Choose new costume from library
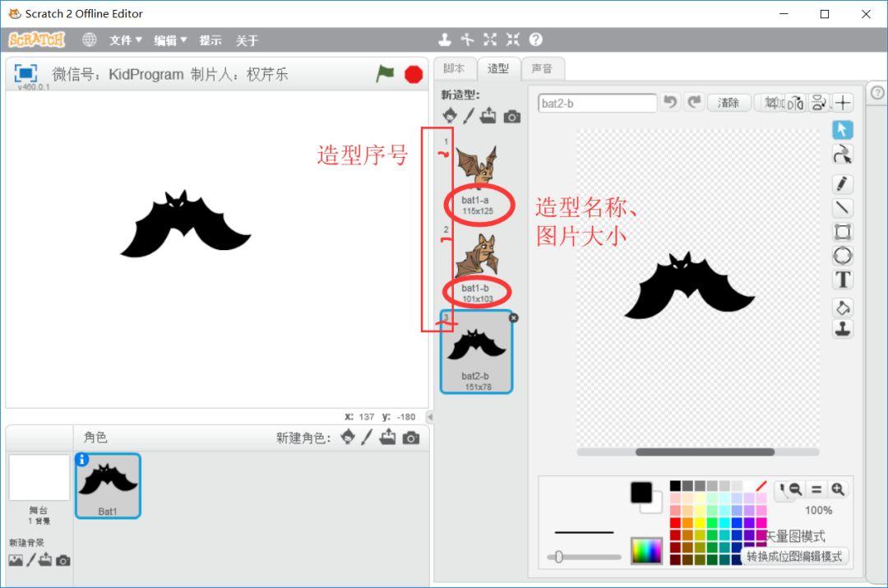The width and height of the screenshot is (888, 588). click(x=450, y=116)
